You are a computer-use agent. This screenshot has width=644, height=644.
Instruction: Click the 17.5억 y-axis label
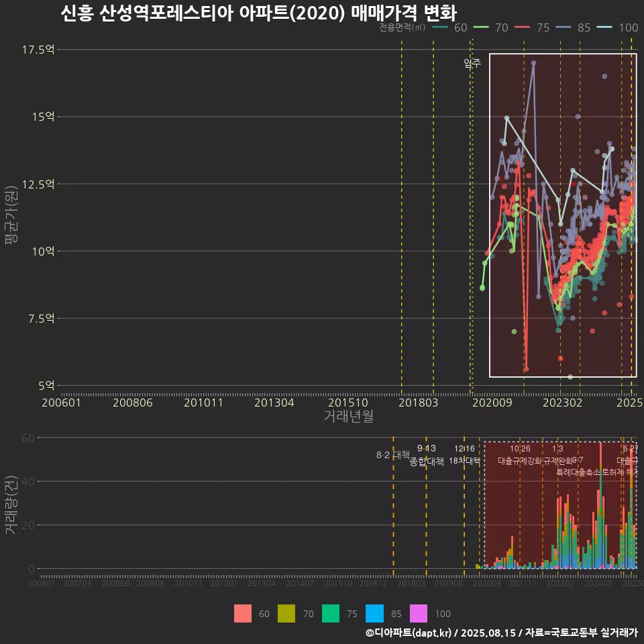pos(38,50)
